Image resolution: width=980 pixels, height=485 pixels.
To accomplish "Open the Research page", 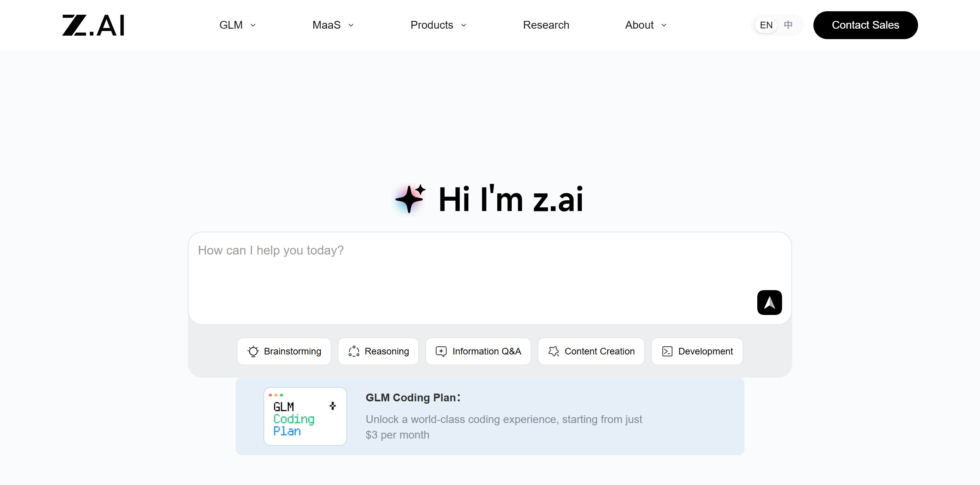I will tap(546, 25).
